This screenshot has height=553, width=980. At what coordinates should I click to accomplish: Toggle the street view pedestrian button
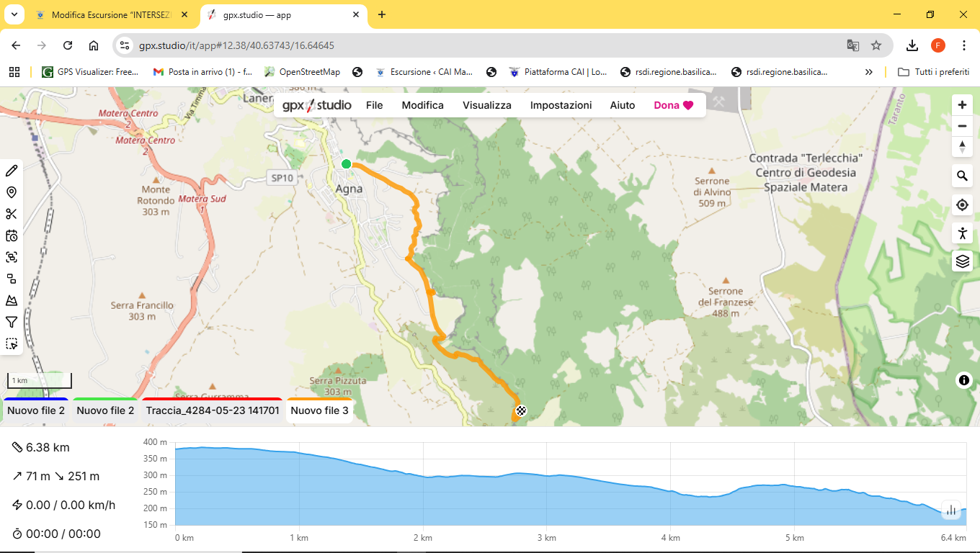(962, 233)
